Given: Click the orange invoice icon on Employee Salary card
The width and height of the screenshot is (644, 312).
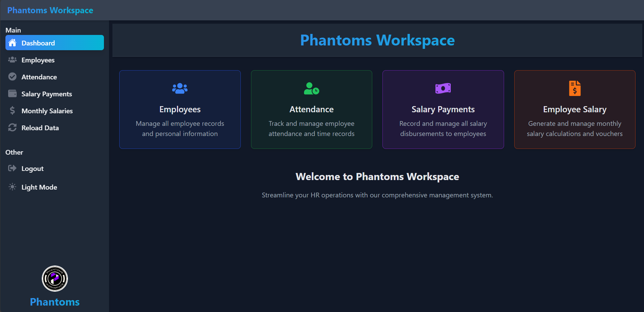Looking at the screenshot, I should [575, 89].
